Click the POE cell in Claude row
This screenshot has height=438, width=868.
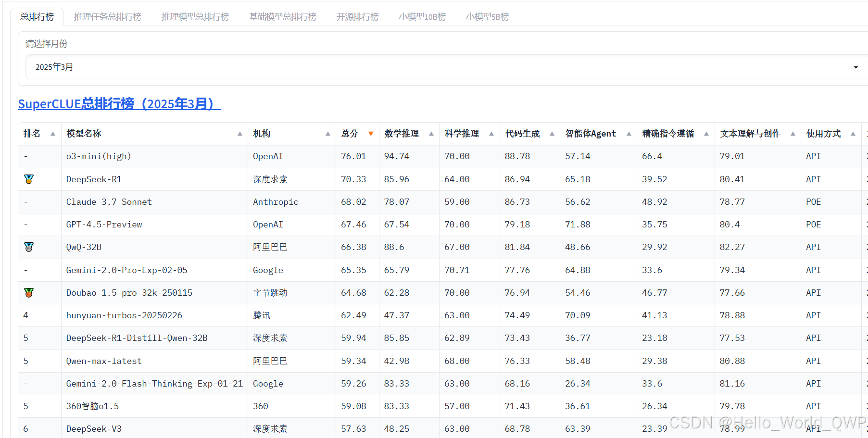click(x=831, y=202)
